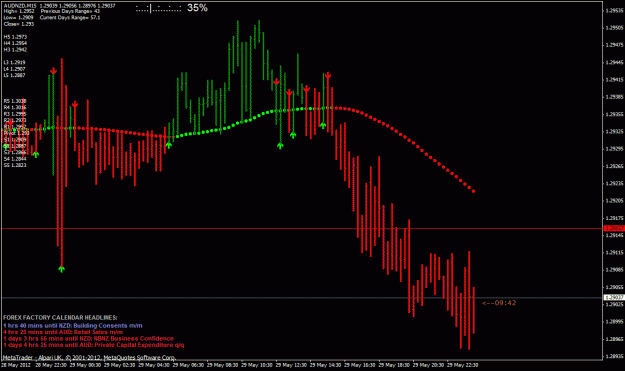Click the AUD Retail Sales m/m headline

pos(63,332)
